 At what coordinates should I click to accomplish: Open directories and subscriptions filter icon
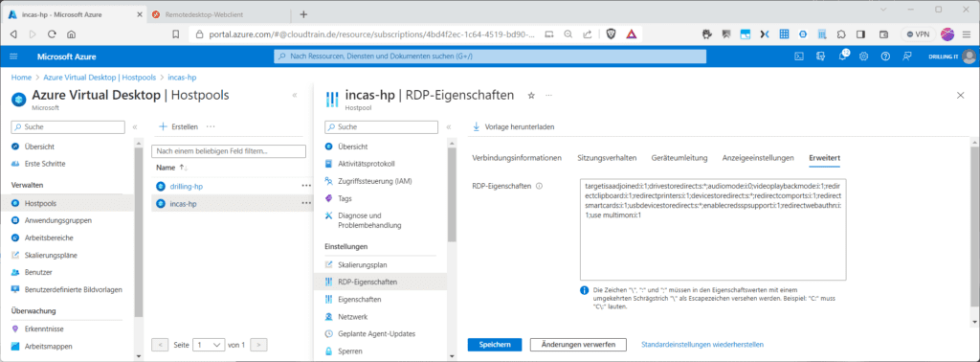(x=820, y=57)
